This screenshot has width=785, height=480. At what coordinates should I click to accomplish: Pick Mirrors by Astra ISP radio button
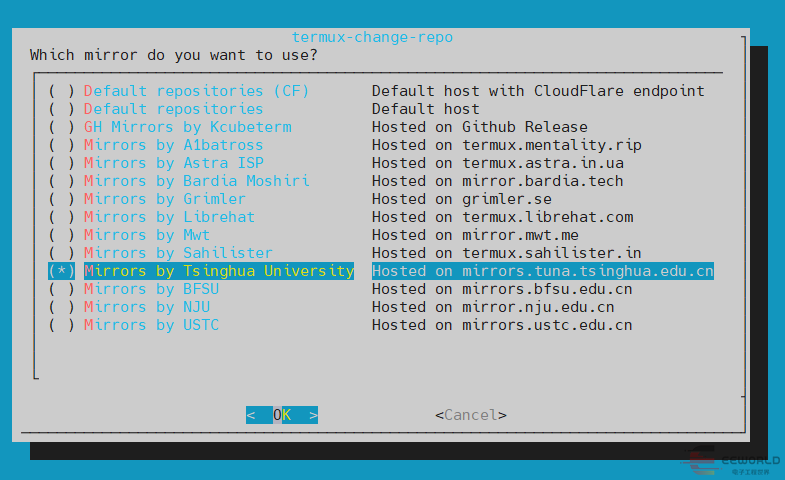[61, 163]
